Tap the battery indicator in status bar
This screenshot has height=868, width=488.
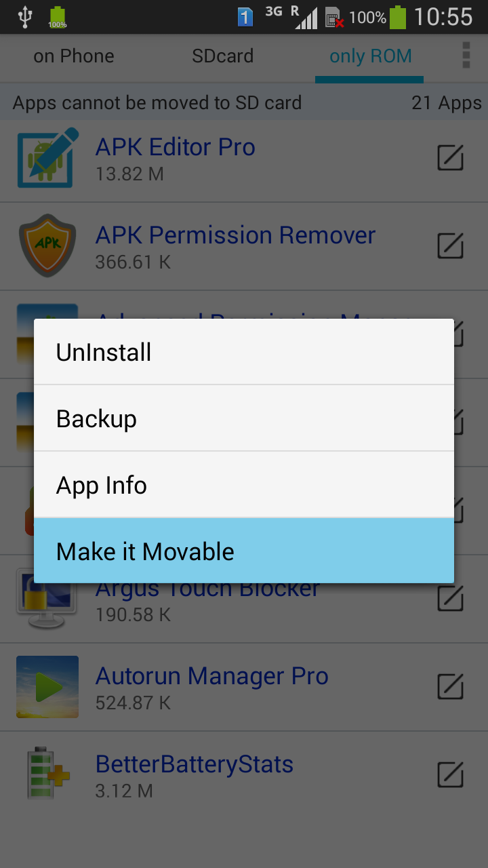(x=398, y=17)
